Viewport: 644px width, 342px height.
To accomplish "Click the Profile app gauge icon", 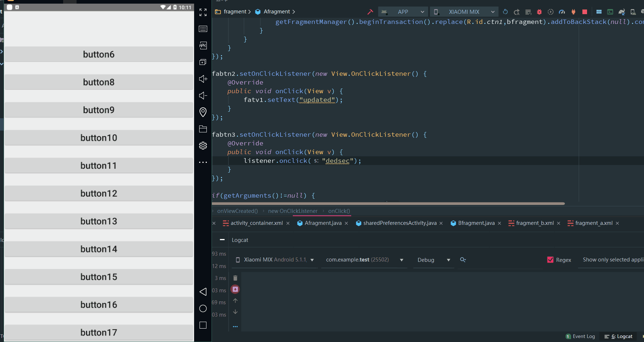I will click(562, 12).
